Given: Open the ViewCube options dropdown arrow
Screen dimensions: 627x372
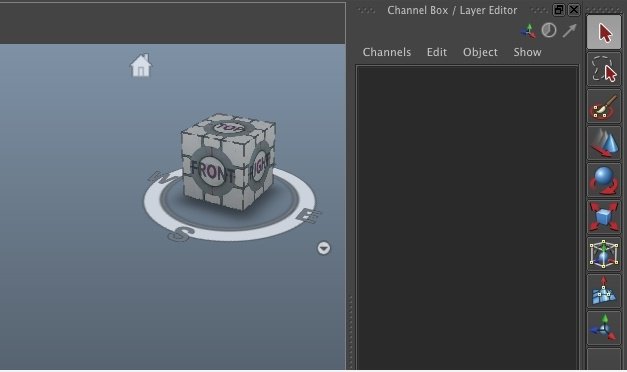Looking at the screenshot, I should (x=324, y=248).
